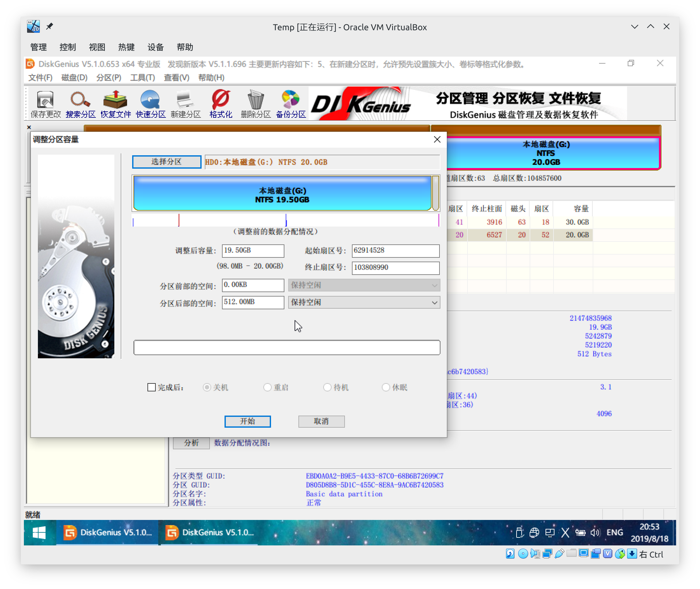This screenshot has height=589, width=700.
Task: Select the New Partition (新建分区) icon
Action: 185,104
